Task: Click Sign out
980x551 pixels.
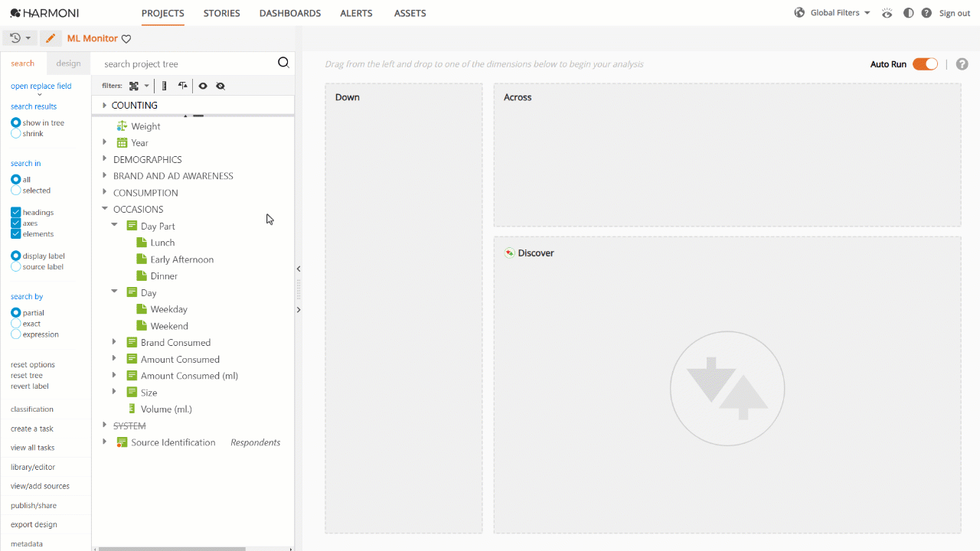Action: (955, 13)
